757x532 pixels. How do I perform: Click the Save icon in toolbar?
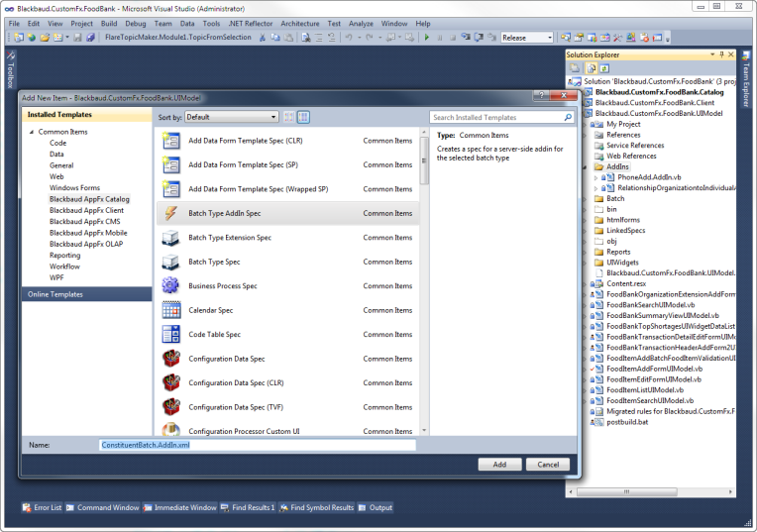click(x=77, y=38)
